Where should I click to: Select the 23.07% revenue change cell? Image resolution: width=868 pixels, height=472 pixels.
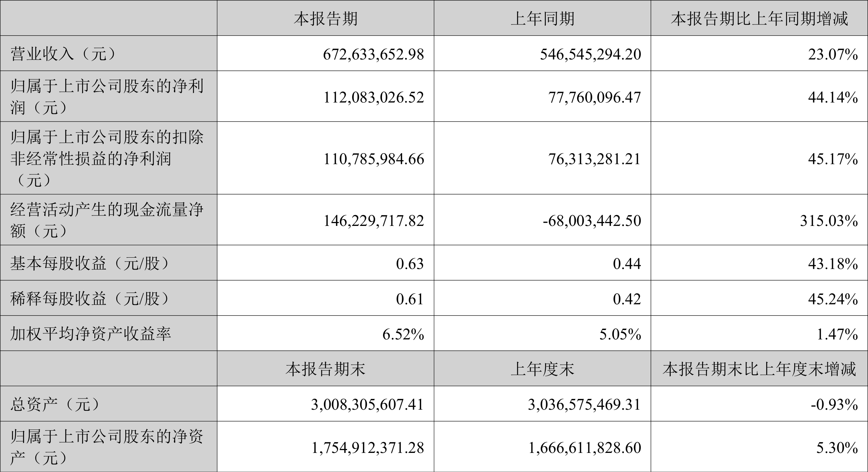pos(833,54)
